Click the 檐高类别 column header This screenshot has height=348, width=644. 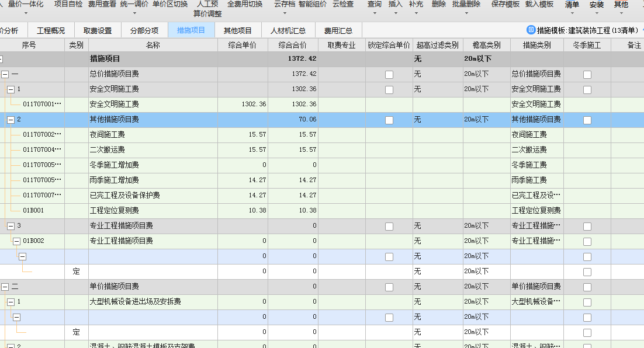coord(487,45)
